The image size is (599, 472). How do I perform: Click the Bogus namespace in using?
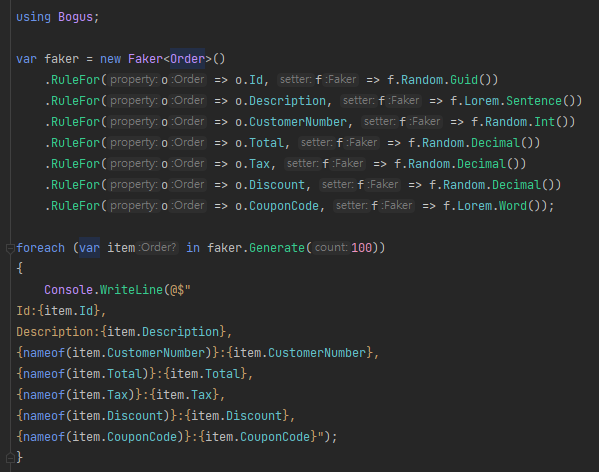75,17
